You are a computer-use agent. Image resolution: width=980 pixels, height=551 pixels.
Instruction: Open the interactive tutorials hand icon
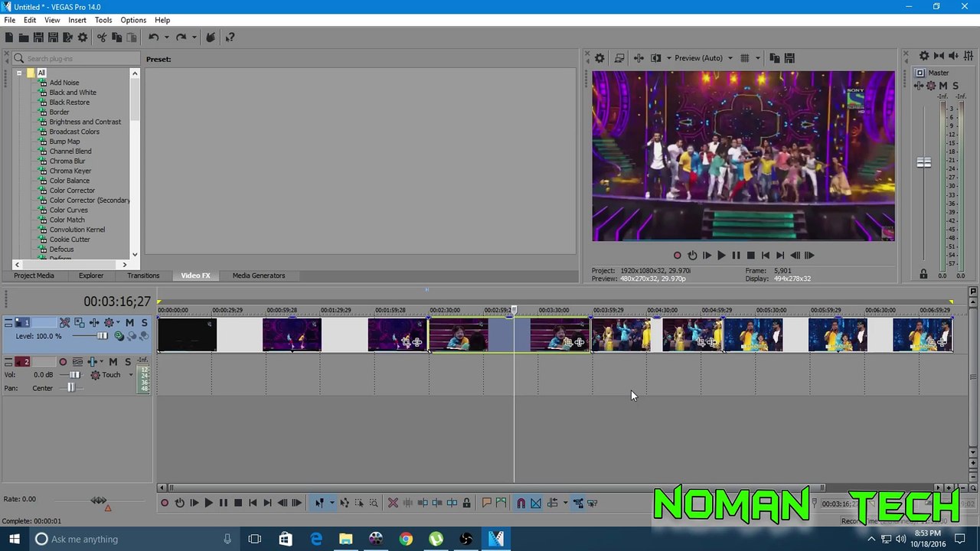[x=211, y=37]
